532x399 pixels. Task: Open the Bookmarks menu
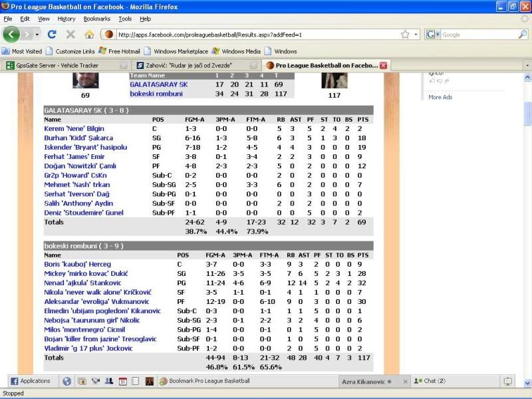tap(96, 19)
